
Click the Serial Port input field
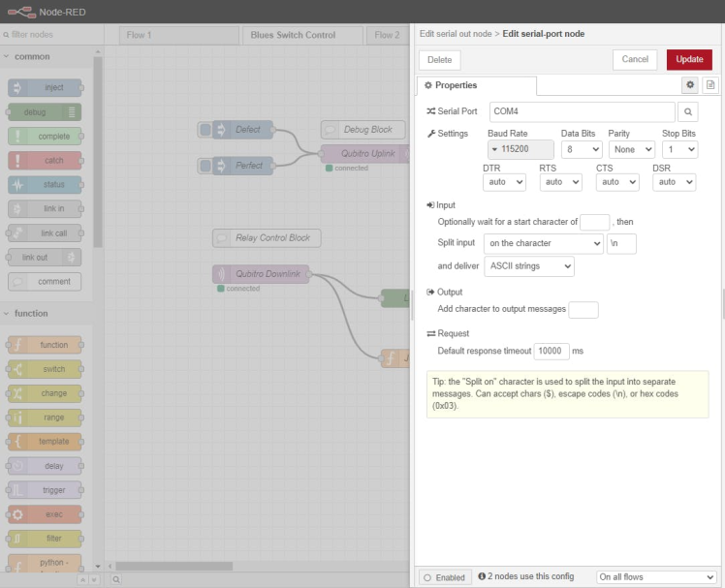pyautogui.click(x=582, y=111)
